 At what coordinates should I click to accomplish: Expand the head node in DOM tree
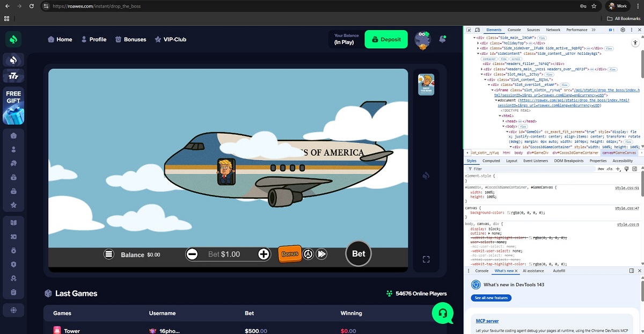pos(503,121)
